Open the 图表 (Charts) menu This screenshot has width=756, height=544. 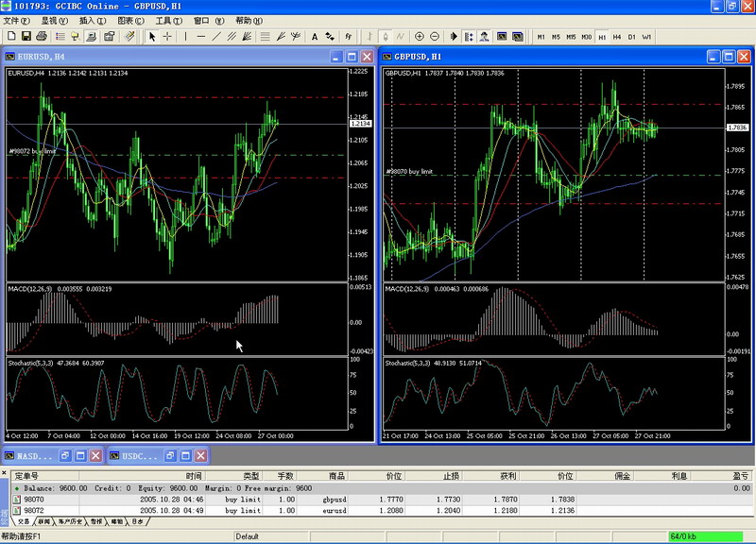[129, 20]
